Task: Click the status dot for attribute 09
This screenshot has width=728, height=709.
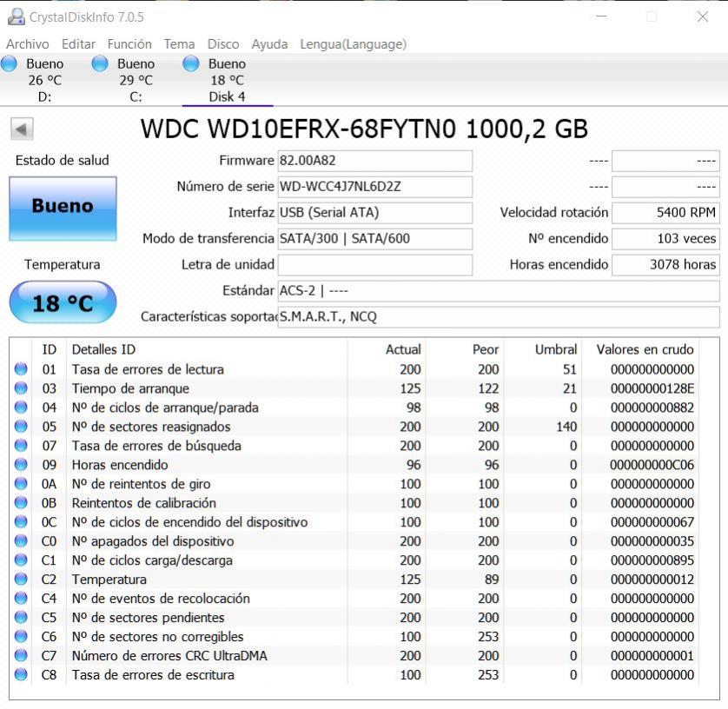Action: point(21,464)
